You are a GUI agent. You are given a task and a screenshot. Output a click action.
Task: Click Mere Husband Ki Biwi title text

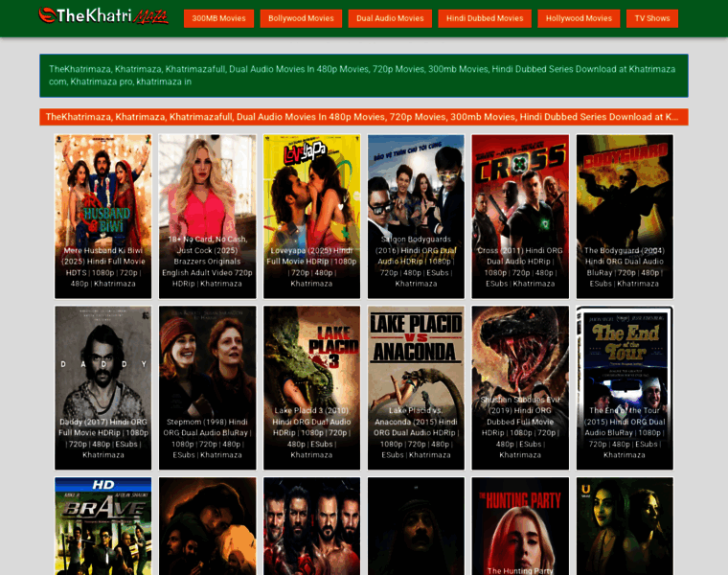[x=103, y=267]
